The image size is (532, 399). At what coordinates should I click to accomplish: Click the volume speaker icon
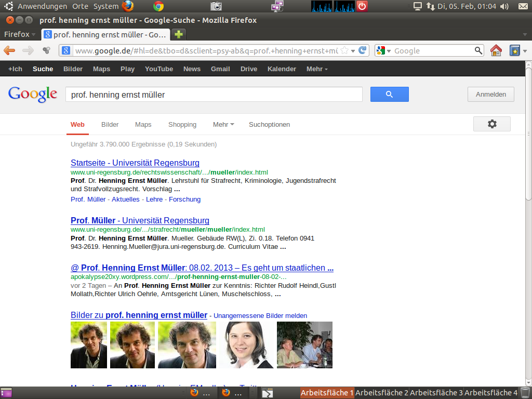pyautogui.click(x=504, y=6)
